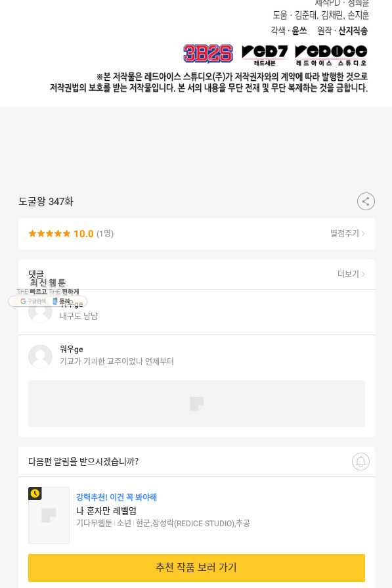Screen dimensions: 392x588
Task: Click the 추천 작품 보러 가기 button
Action: pyautogui.click(x=196, y=568)
